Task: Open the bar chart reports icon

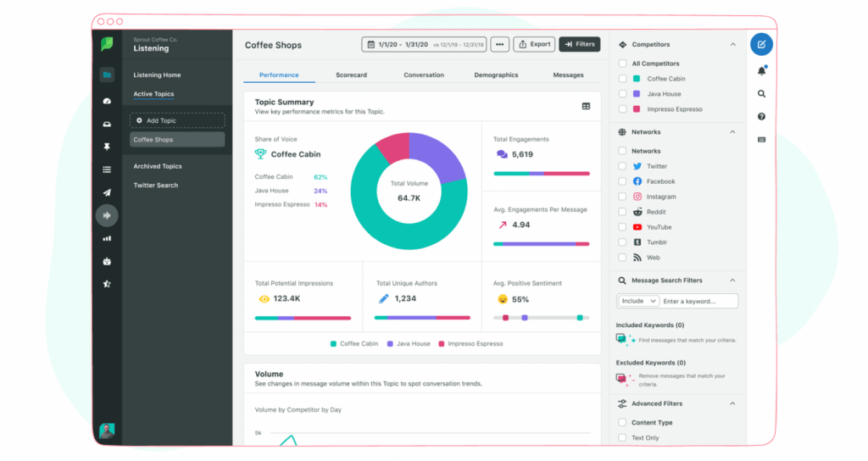Action: point(107,238)
